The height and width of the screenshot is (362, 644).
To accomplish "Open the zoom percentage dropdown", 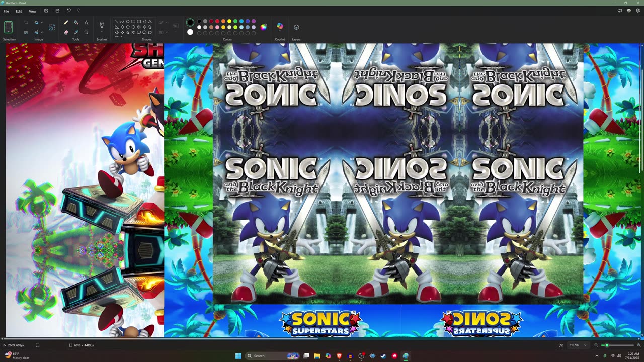I will point(585,345).
